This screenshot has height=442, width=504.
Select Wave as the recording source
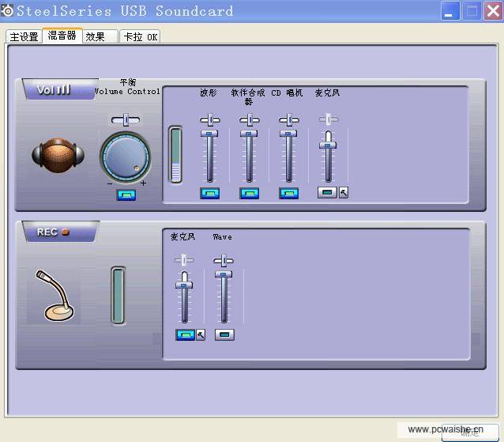224,334
